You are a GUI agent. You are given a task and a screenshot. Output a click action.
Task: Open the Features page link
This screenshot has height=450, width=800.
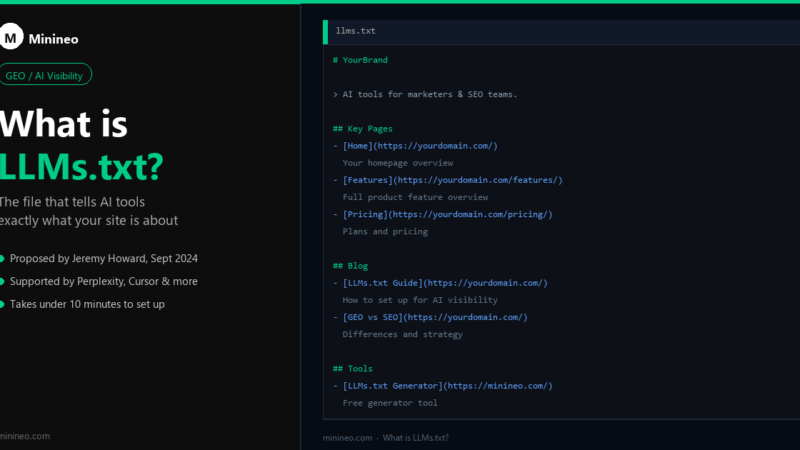coord(453,180)
